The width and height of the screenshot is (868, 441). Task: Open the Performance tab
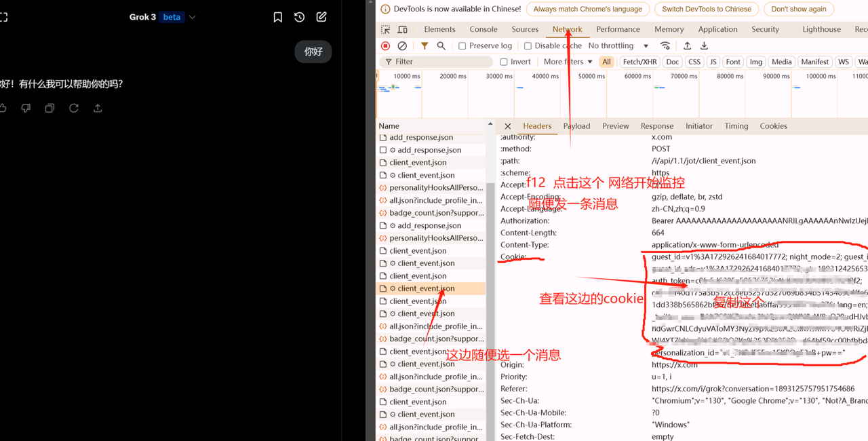[x=618, y=29]
